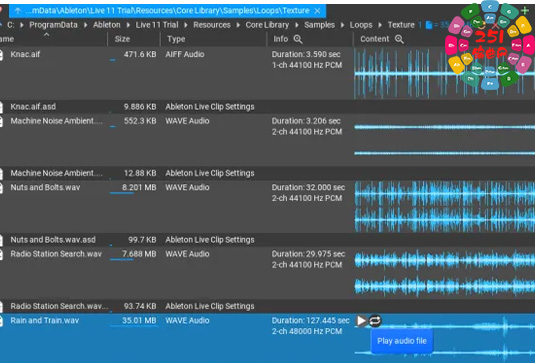The width and height of the screenshot is (535, 363).
Task: Click the 471.6 KB size value
Action: click(x=140, y=55)
